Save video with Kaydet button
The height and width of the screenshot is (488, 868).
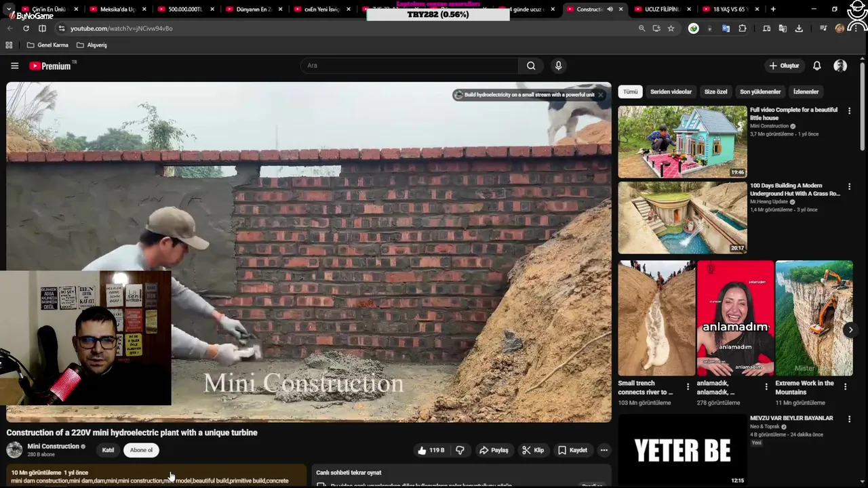(x=572, y=450)
